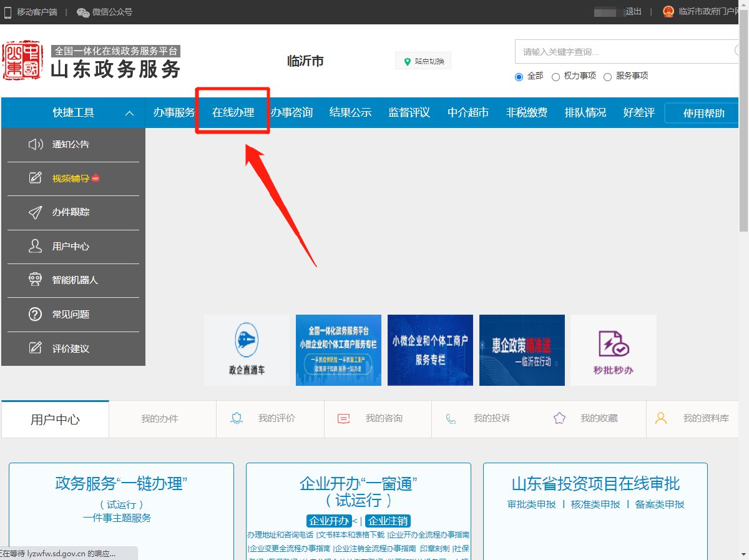Click the keyword search input field
The width and height of the screenshot is (749, 560).
click(624, 52)
